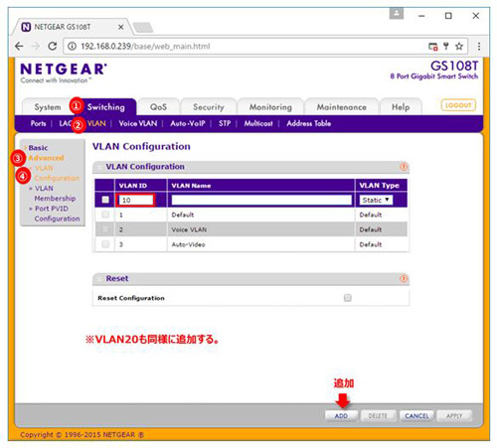Click the browser back arrow

coord(19,47)
